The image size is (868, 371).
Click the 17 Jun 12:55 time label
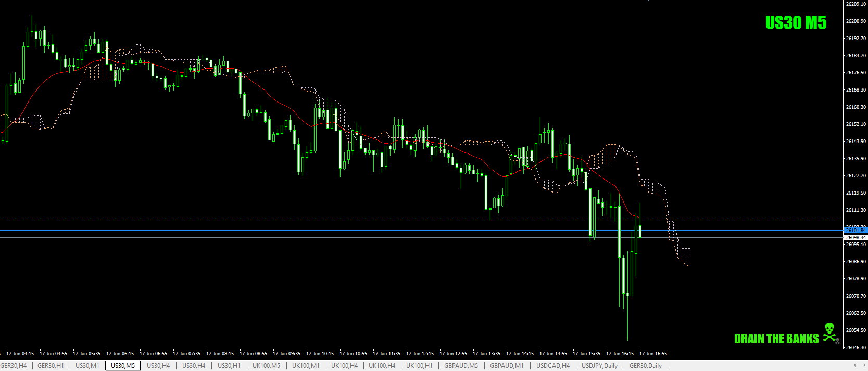pyautogui.click(x=453, y=354)
